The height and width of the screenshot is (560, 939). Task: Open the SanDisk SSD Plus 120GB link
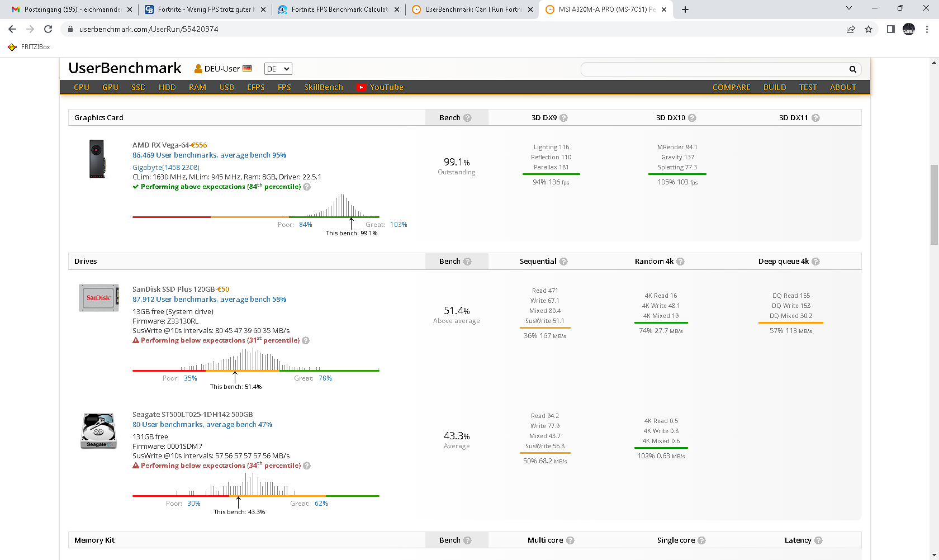(x=174, y=290)
